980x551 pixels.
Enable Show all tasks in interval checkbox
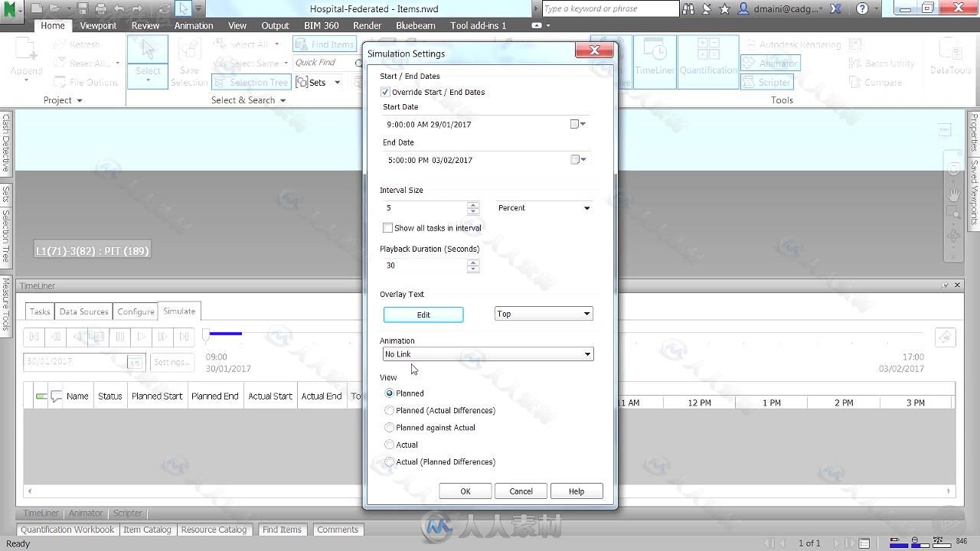[x=387, y=228]
